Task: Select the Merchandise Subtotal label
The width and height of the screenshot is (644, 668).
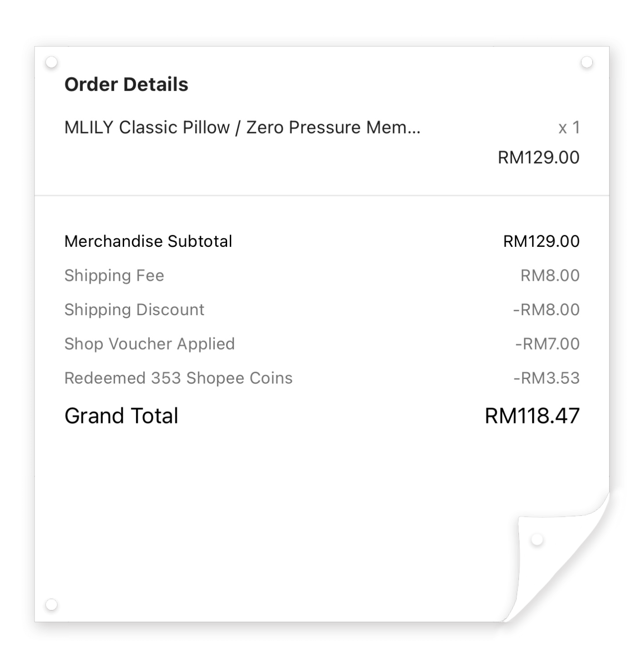Action: point(148,241)
